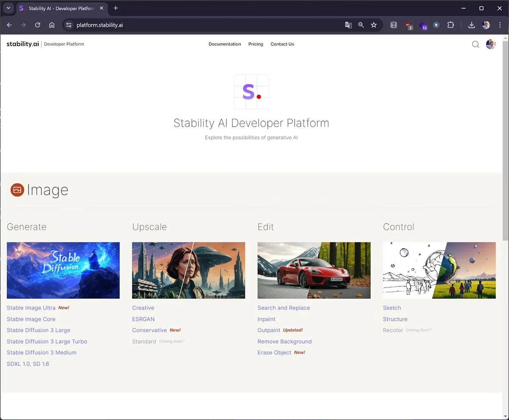Open the site search magnifier icon

pyautogui.click(x=475, y=44)
